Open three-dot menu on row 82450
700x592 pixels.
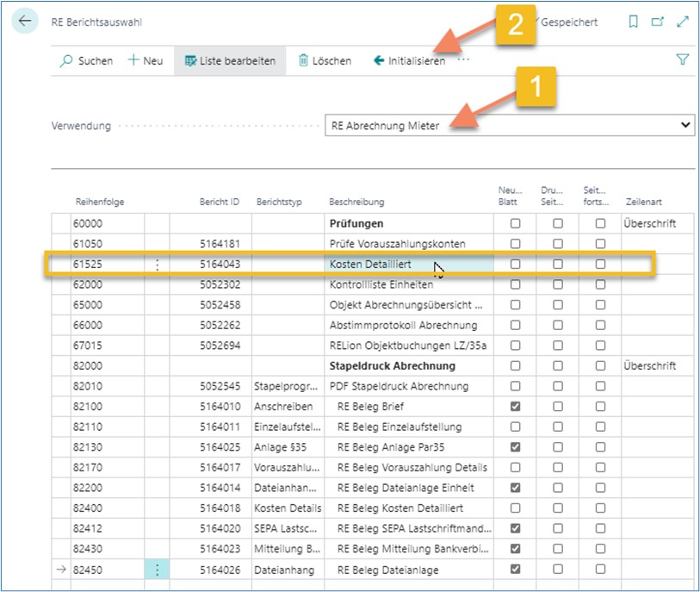157,570
